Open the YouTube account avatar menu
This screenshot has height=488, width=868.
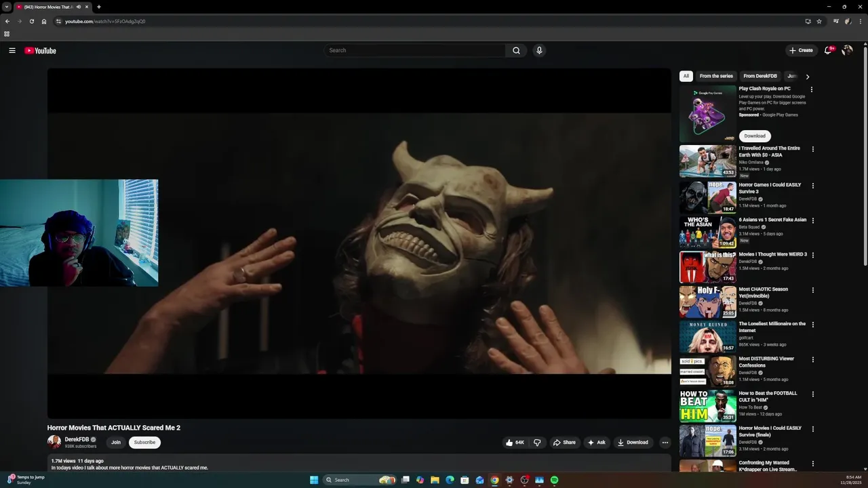point(847,50)
